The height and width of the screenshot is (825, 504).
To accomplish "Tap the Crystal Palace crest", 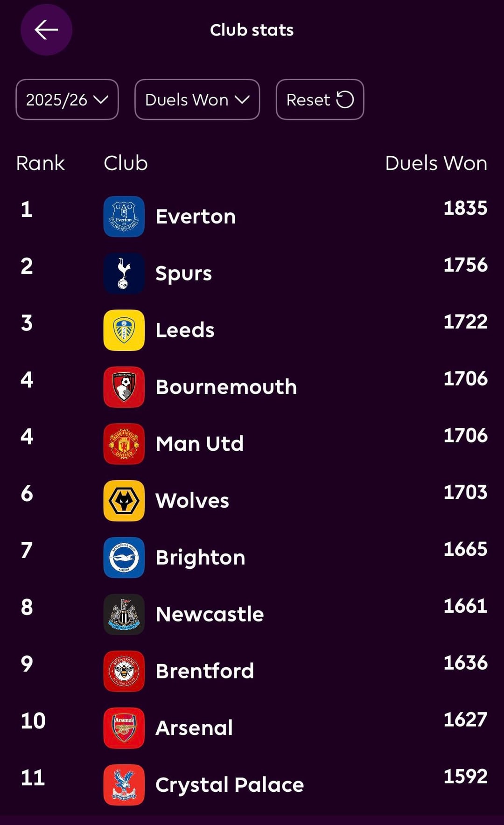I will click(124, 785).
